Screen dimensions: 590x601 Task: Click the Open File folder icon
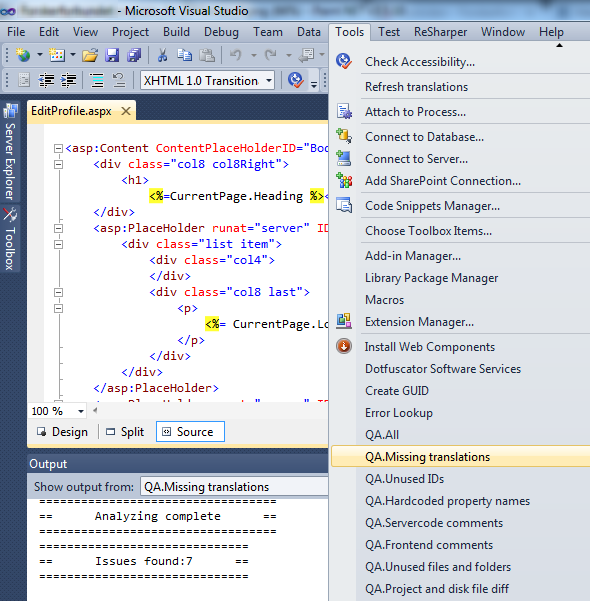(90, 56)
